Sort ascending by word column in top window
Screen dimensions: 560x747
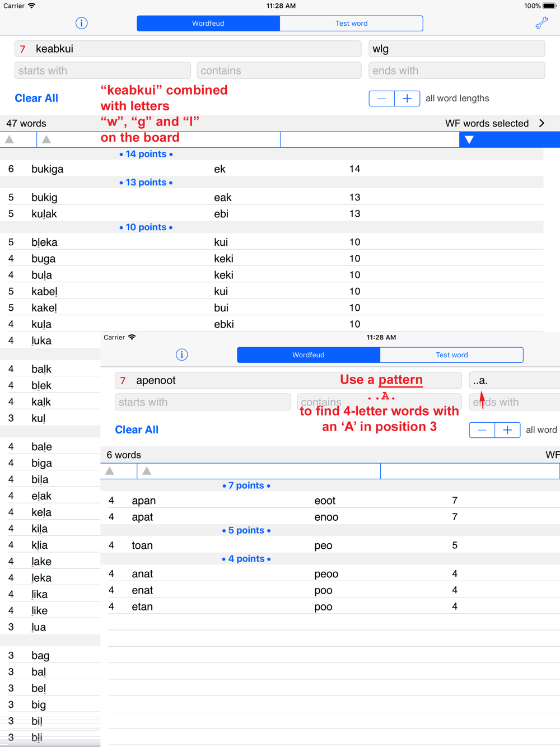46,139
